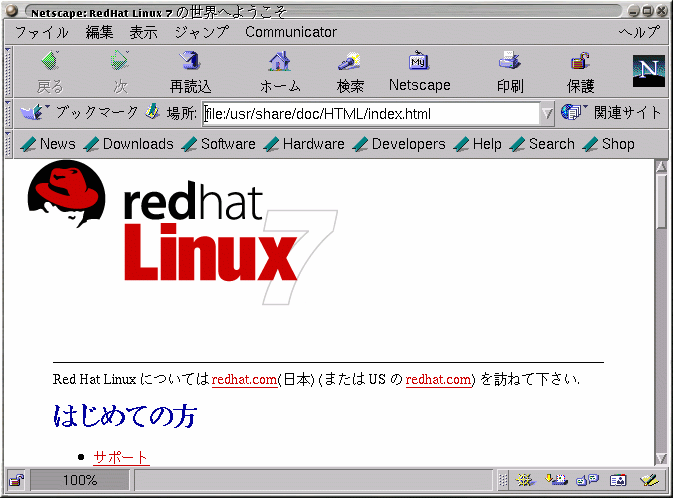The image size is (673, 498).
Task: Open My Netscape toolbar icon
Action: [x=419, y=61]
